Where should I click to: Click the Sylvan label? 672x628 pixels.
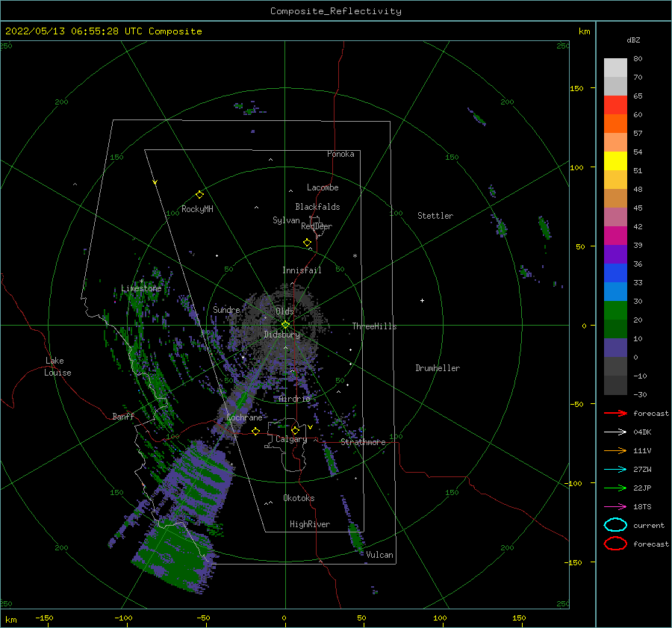point(286,220)
